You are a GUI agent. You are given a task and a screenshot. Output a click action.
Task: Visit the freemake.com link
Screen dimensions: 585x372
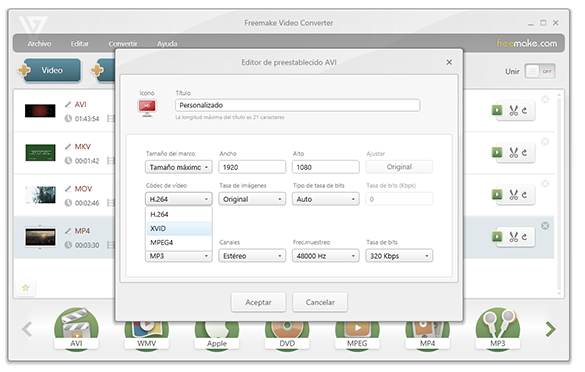(x=526, y=44)
